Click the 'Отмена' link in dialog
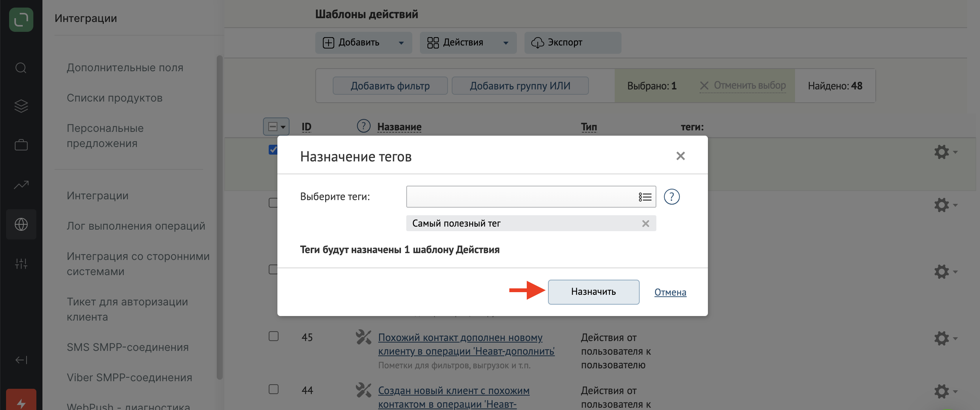This screenshot has width=980, height=410. [x=670, y=292]
